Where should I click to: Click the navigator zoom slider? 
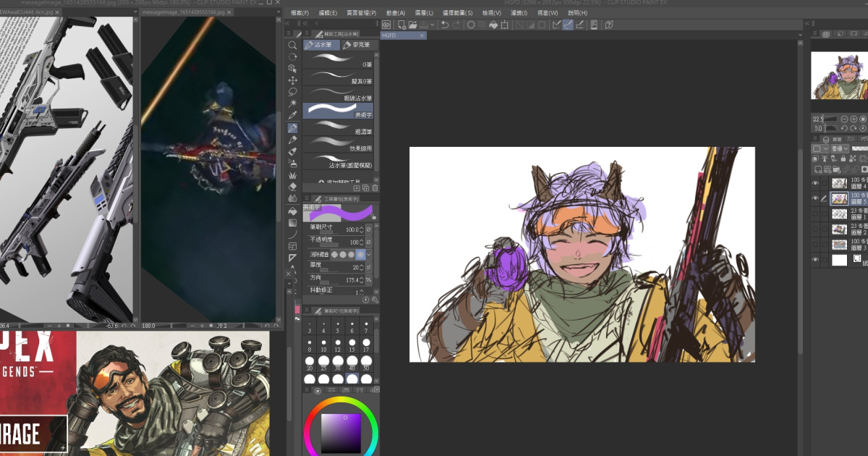[831, 119]
